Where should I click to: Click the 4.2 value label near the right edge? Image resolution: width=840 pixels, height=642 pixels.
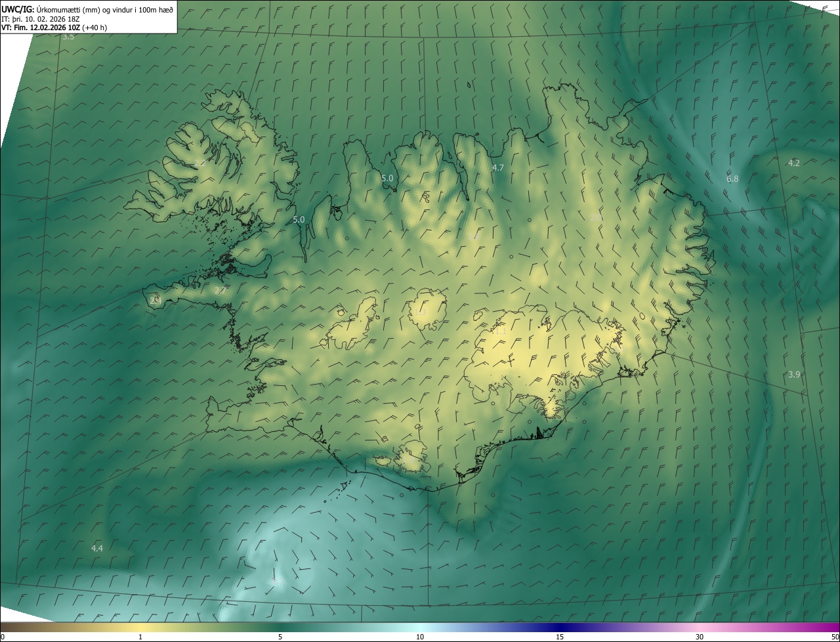[793, 163]
